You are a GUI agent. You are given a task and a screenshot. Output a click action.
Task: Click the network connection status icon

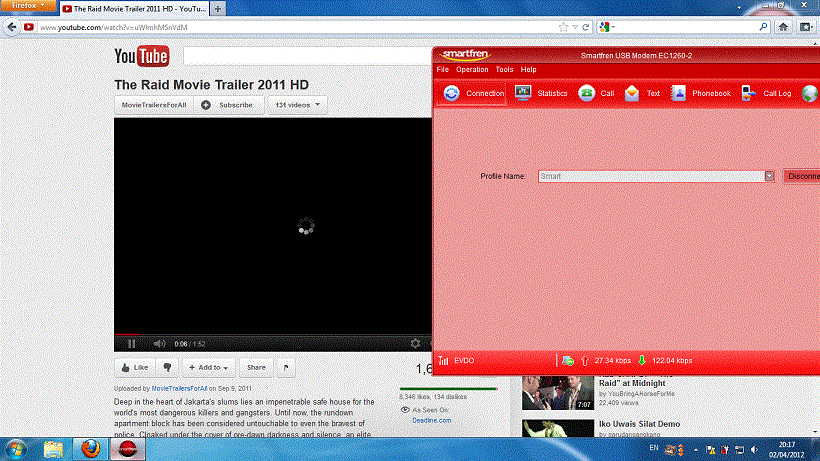coord(568,361)
